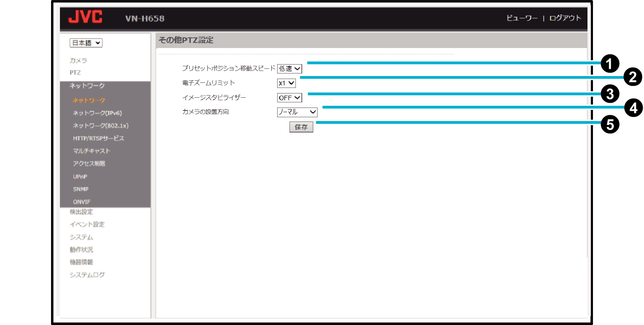Open the システム menu
Viewport: 644px width, 325px height.
[81, 237]
